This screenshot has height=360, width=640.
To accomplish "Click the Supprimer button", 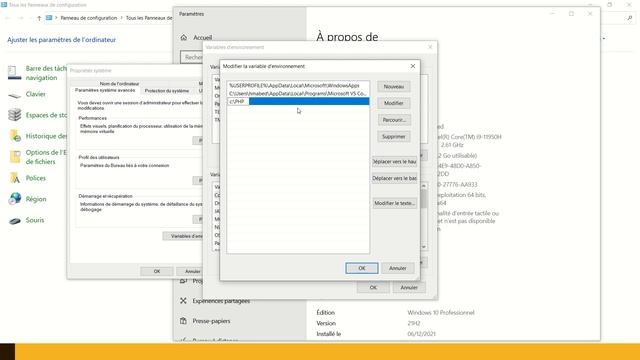I will 393,137.
